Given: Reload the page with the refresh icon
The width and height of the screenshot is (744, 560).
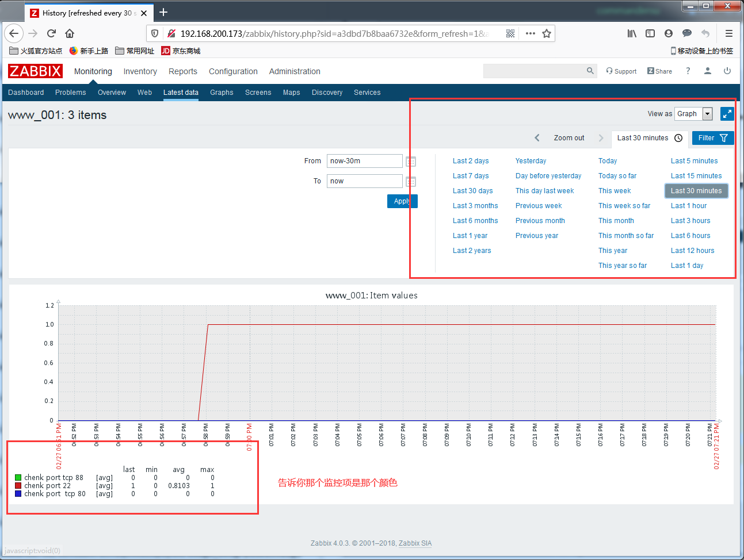Looking at the screenshot, I should 51,33.
